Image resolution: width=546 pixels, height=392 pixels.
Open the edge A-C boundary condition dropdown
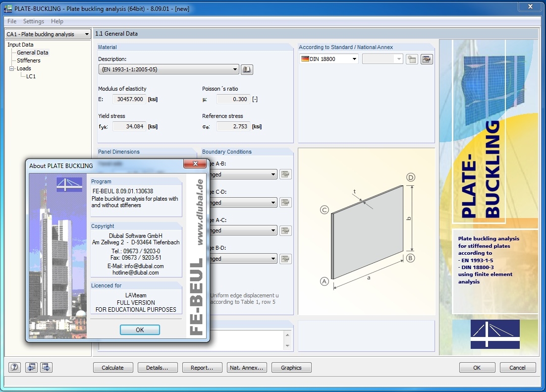[x=243, y=230]
